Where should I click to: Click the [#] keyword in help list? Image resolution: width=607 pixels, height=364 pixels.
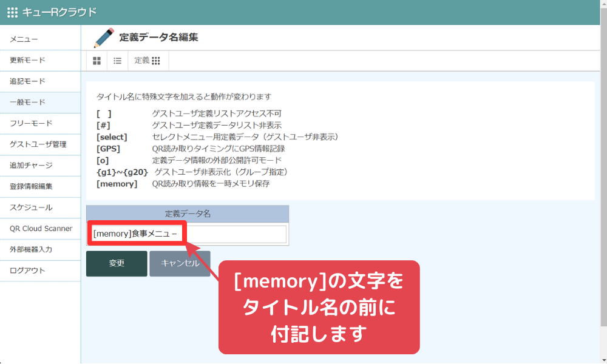(x=103, y=126)
